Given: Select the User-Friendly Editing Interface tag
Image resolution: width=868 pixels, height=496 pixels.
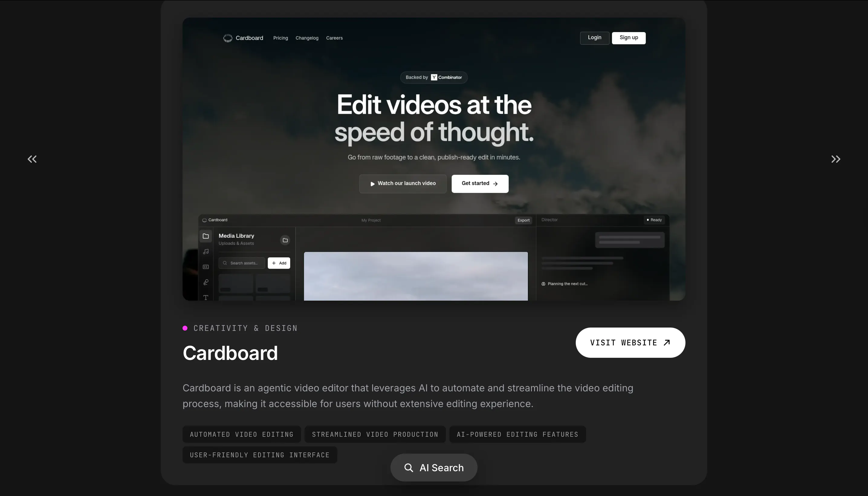Looking at the screenshot, I should tap(260, 455).
